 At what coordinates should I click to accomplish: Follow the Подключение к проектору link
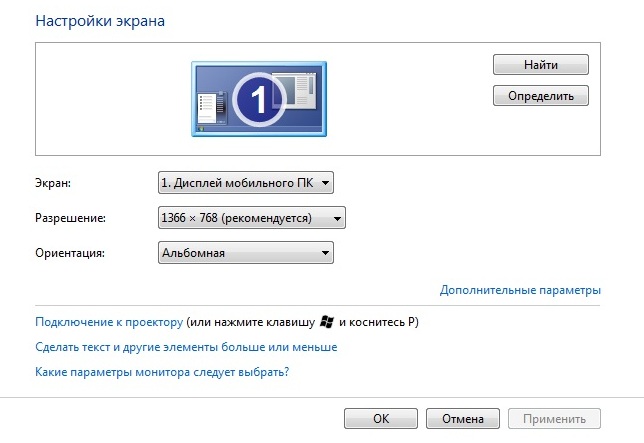pos(109,322)
